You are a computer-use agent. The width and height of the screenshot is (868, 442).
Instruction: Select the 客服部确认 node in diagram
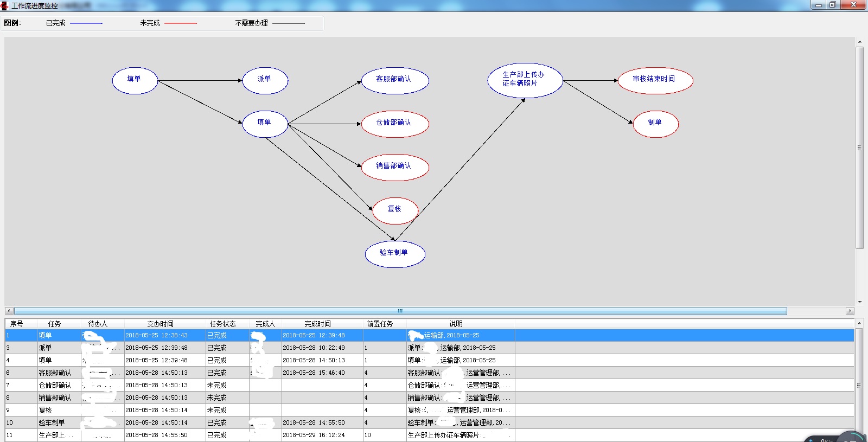pyautogui.click(x=395, y=81)
